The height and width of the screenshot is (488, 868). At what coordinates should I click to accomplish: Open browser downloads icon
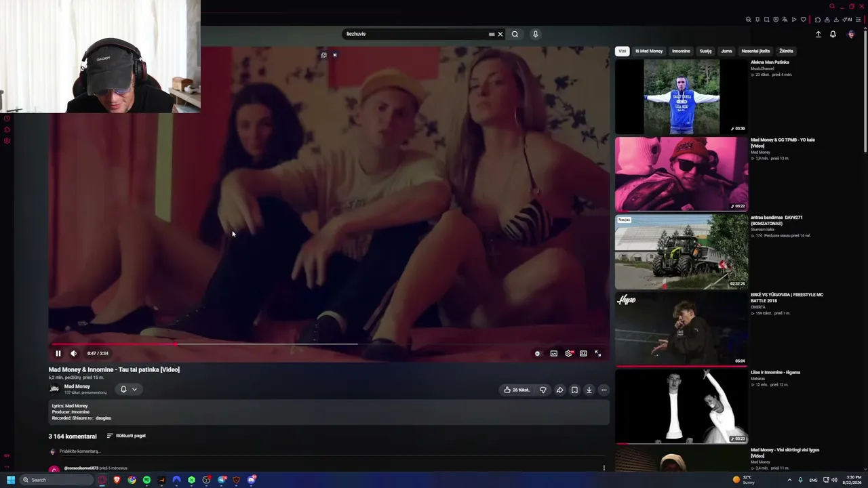(x=836, y=20)
